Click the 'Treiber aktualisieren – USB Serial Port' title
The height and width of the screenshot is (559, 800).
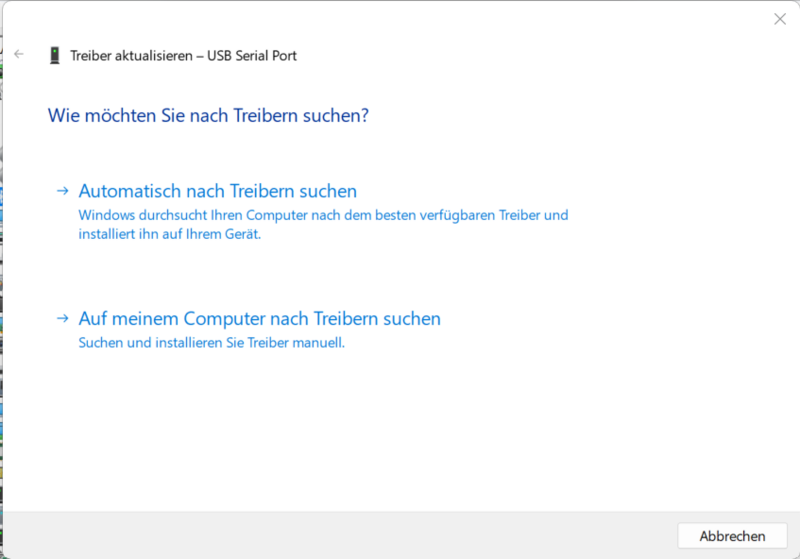(x=183, y=56)
